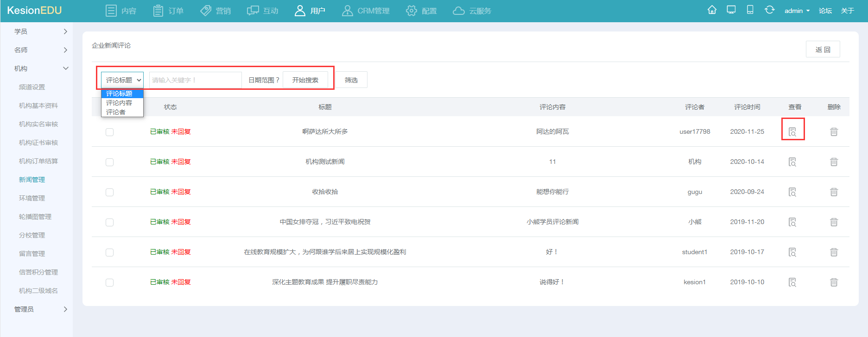Select checkbox for 在线教育规模扩大 row

109,252
